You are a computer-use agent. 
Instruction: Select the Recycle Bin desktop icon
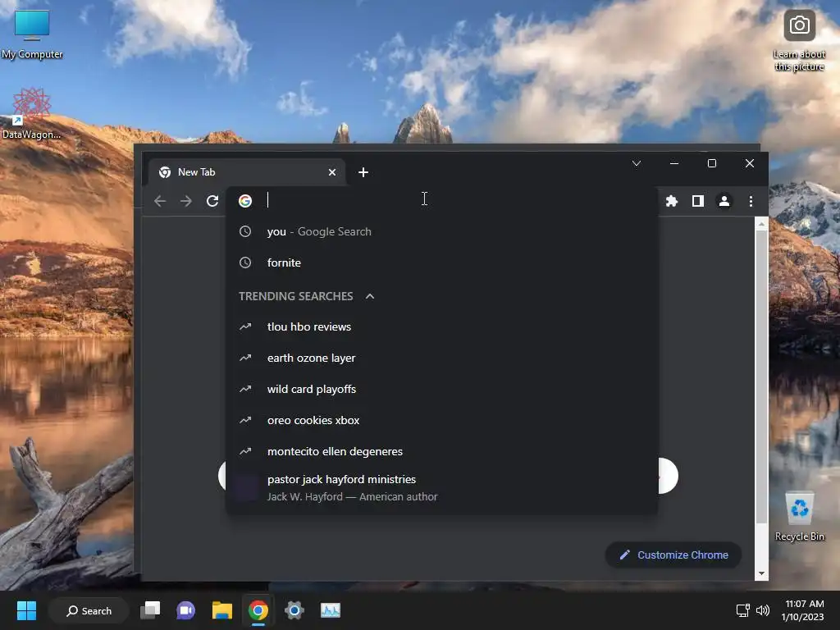pyautogui.click(x=799, y=517)
